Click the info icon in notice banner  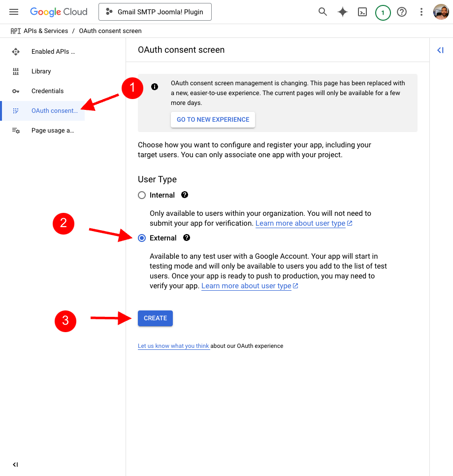tap(155, 87)
